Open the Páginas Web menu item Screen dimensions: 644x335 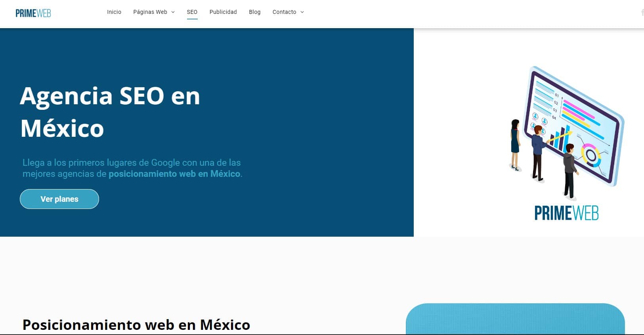tap(150, 12)
